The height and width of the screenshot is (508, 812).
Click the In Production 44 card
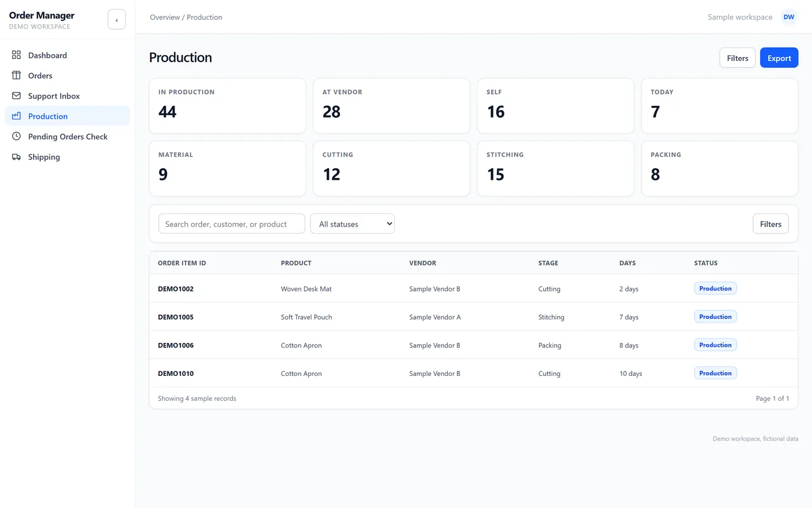pyautogui.click(x=227, y=105)
